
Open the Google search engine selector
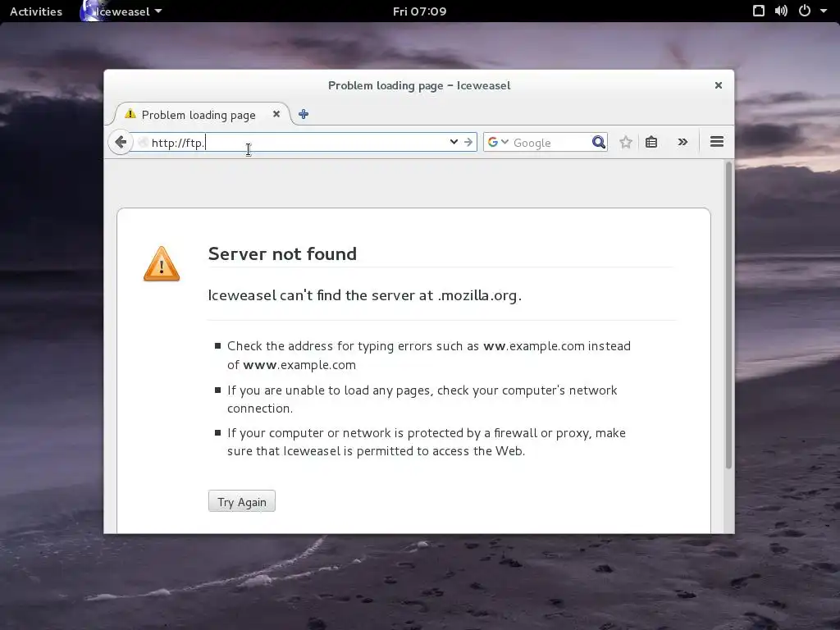tap(498, 142)
